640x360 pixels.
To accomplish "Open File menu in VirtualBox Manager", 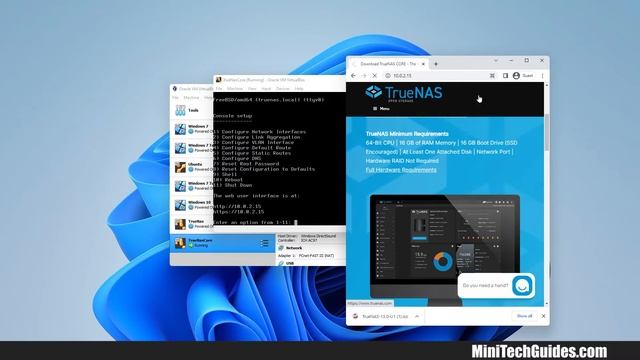I will click(x=175, y=98).
